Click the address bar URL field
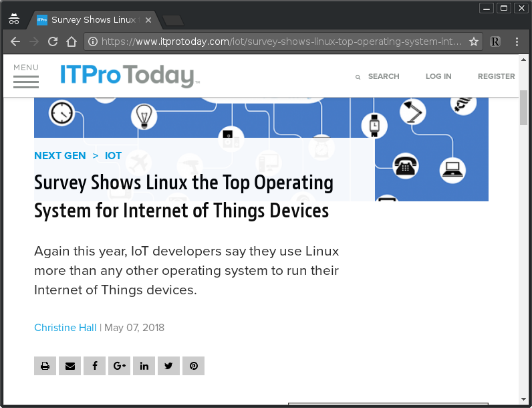Screen dimensions: 532x408 pos(281,41)
